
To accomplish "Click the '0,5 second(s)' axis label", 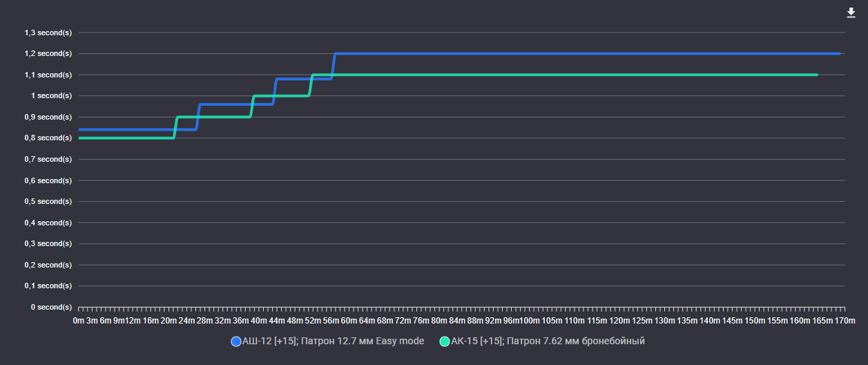I will pos(48,201).
